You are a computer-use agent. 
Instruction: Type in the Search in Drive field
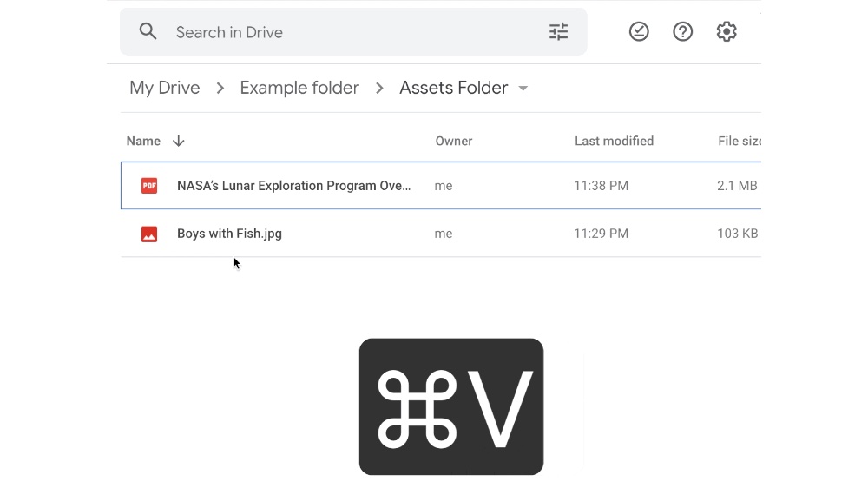347,32
